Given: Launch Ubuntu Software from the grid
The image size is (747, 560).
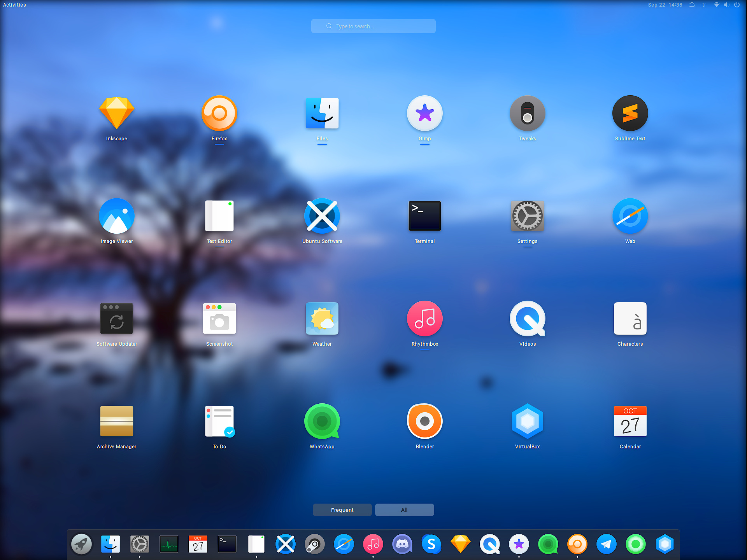Looking at the screenshot, I should (322, 216).
